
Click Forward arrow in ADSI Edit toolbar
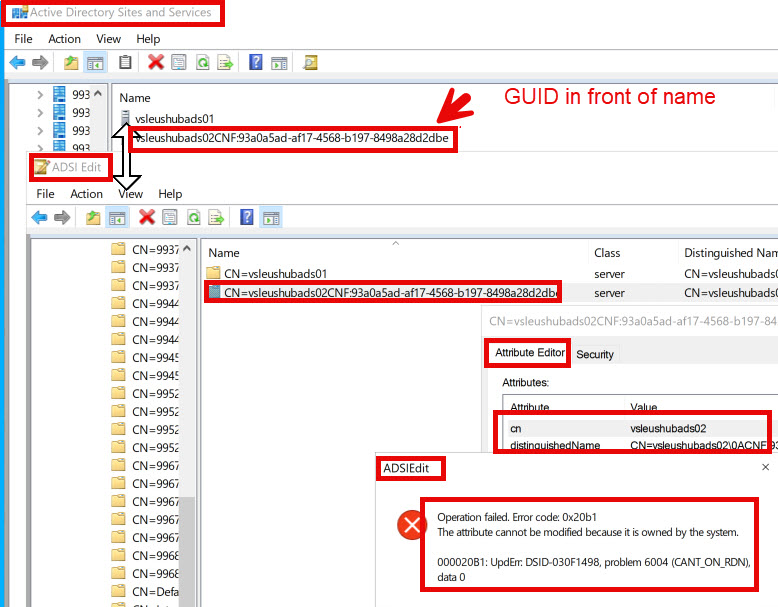(62, 217)
